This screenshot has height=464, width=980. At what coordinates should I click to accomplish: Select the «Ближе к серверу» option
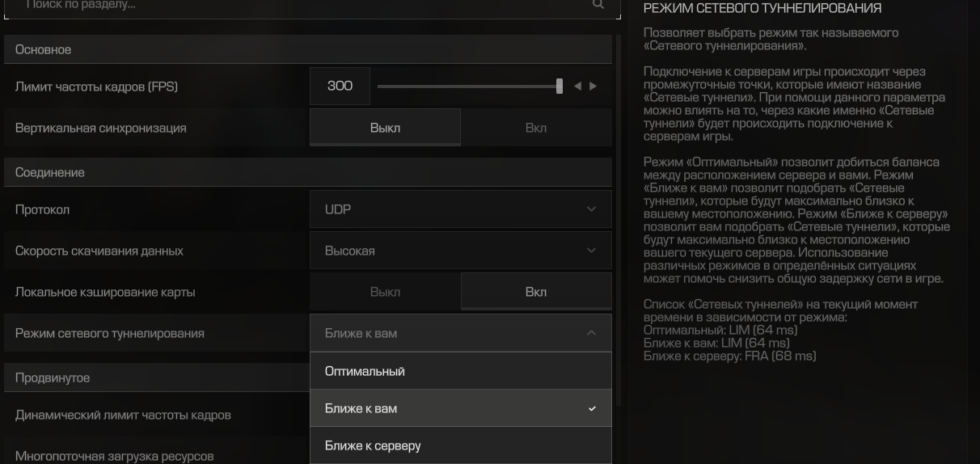tap(461, 445)
